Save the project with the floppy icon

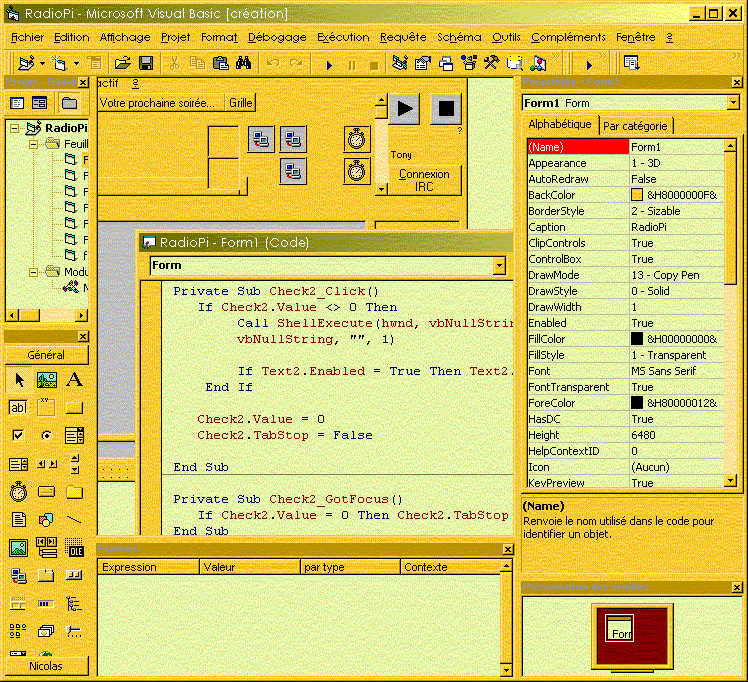coord(146,62)
